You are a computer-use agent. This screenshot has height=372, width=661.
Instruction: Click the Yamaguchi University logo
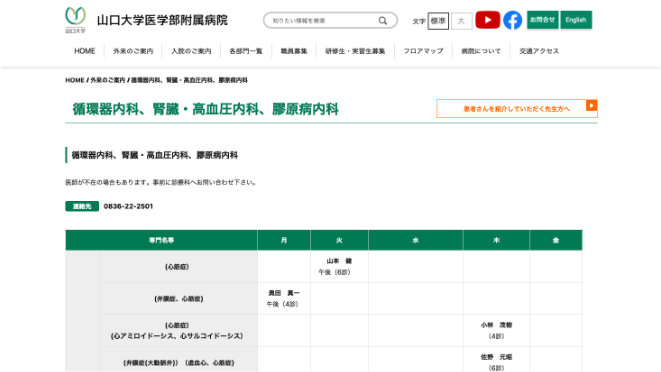pyautogui.click(x=75, y=20)
